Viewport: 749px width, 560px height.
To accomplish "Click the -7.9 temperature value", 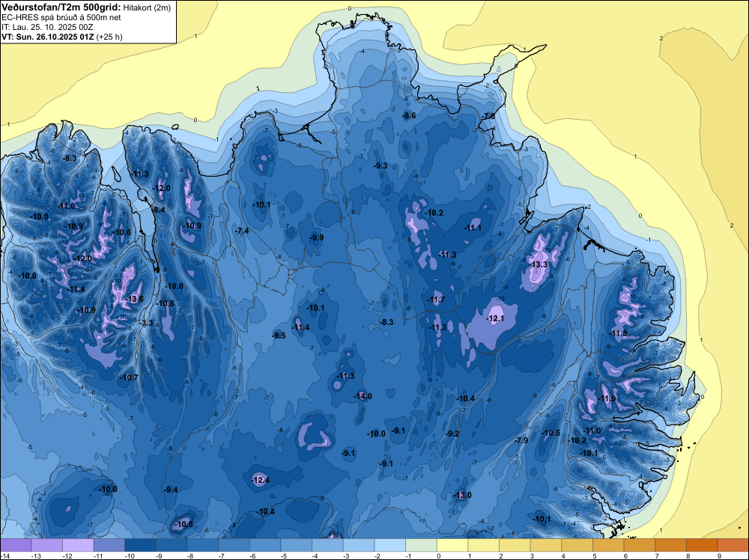I will pyautogui.click(x=521, y=440).
